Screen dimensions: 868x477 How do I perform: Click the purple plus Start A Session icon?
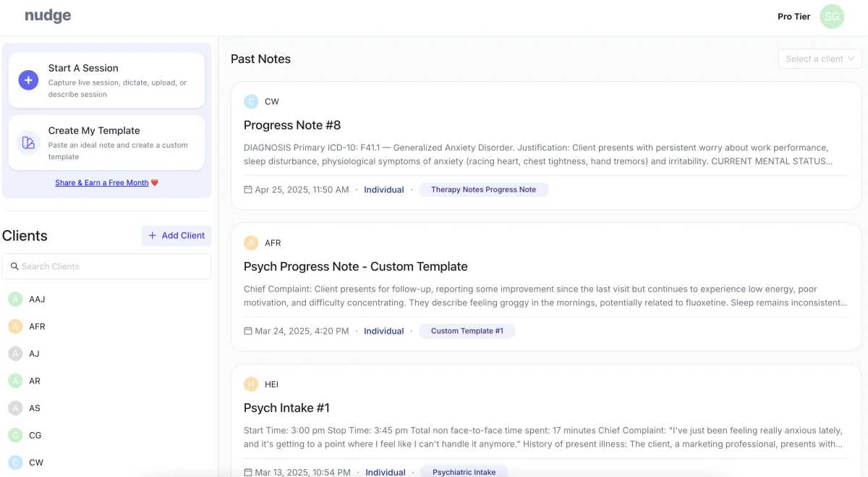(x=28, y=80)
